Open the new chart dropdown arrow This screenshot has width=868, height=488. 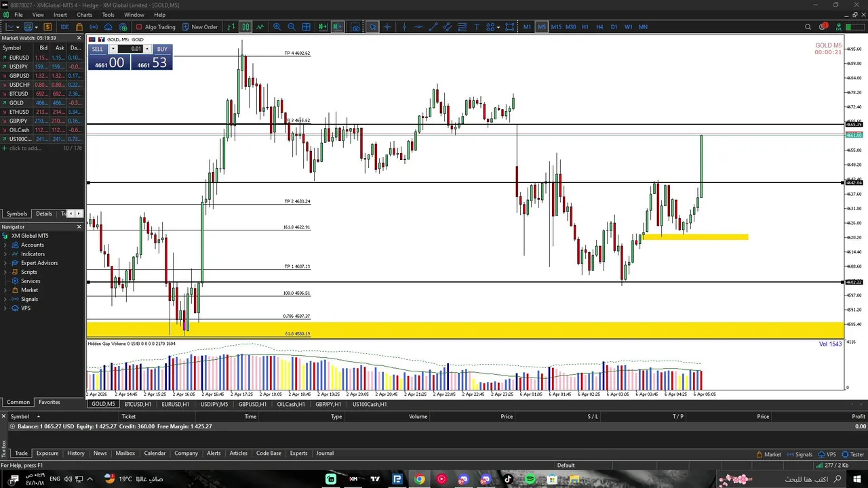pyautogui.click(x=18, y=27)
